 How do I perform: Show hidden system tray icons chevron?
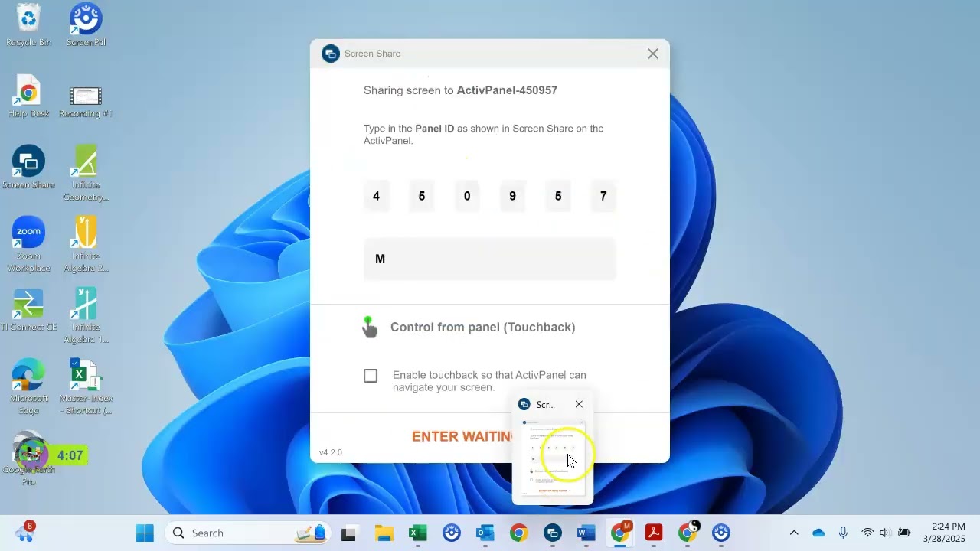pyautogui.click(x=794, y=533)
